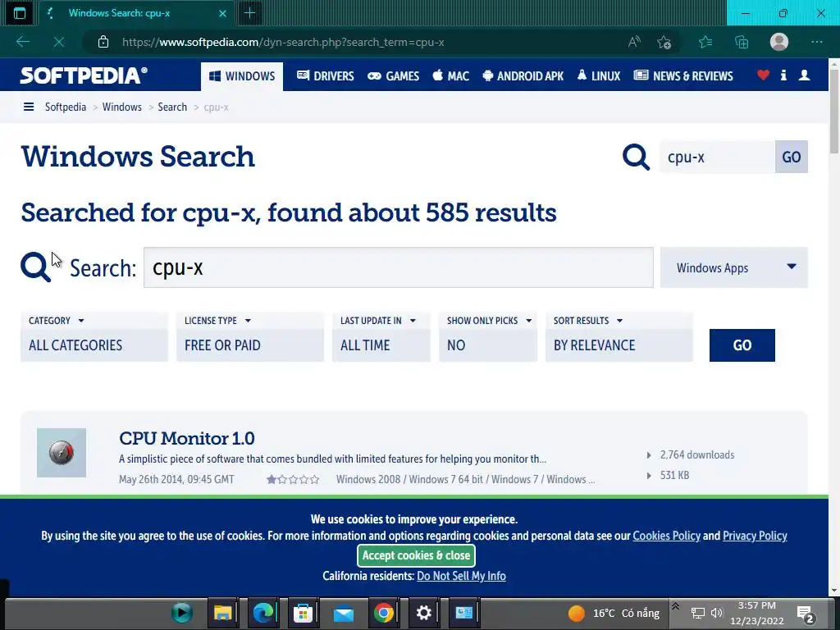Viewport: 840px width, 630px height.
Task: Open Do Not Sell My Info link
Action: [461, 576]
